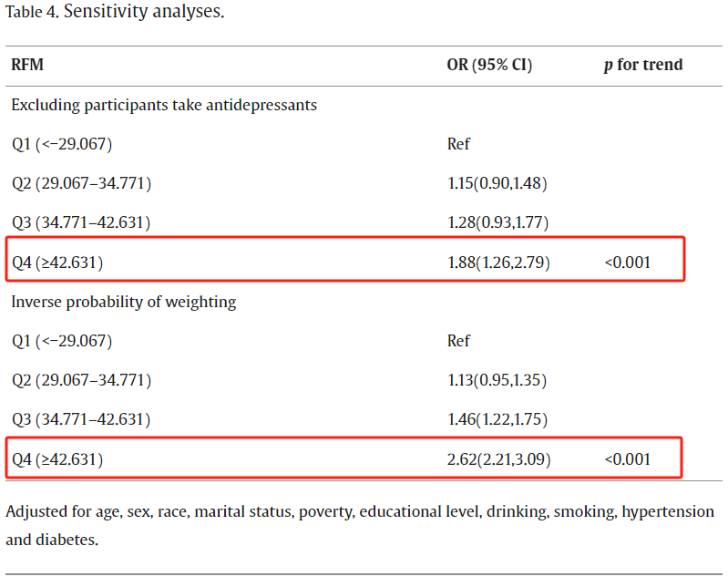Click the first Q1 (<−29.067) row label
Screen dimensions: 728x587
(x=62, y=144)
